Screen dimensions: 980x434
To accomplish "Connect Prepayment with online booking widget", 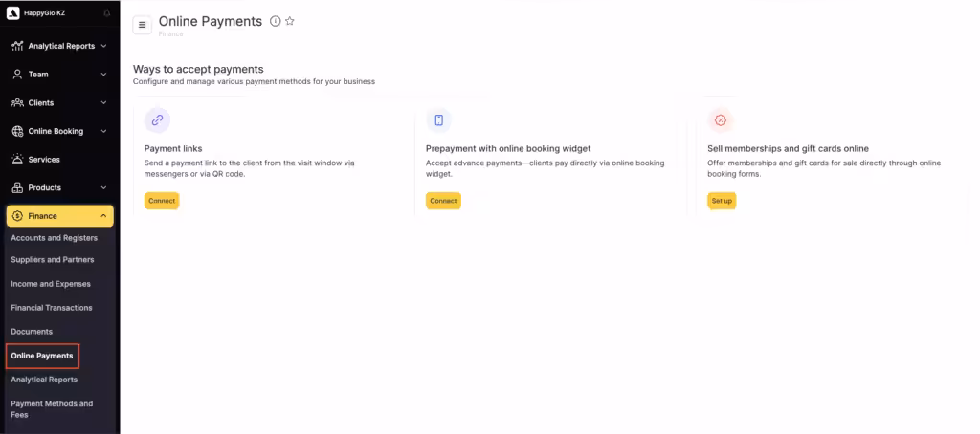I will [x=443, y=201].
